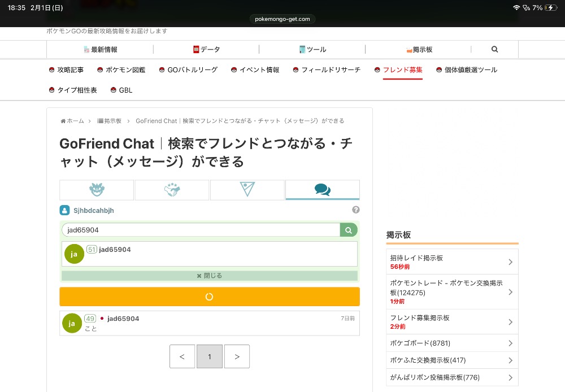
Task: Open the help question mark icon
Action: point(356,210)
